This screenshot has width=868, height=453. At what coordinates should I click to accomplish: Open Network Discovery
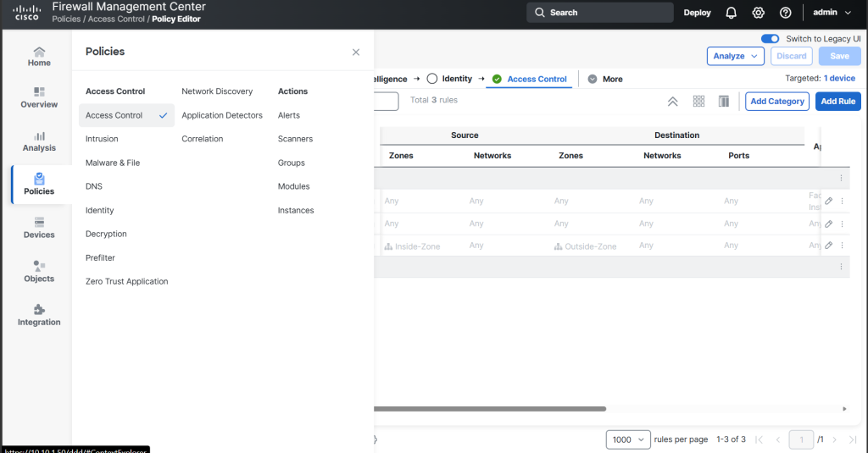(x=217, y=91)
